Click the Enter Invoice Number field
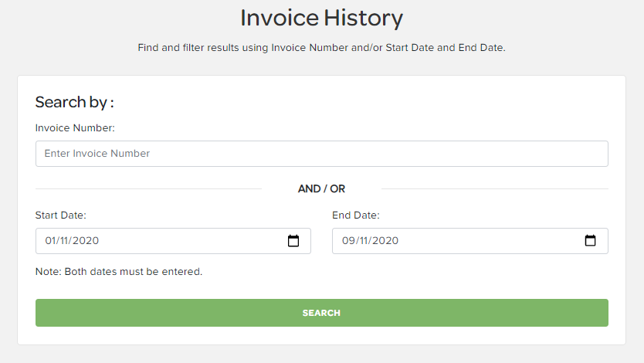The image size is (644, 363). (321, 154)
